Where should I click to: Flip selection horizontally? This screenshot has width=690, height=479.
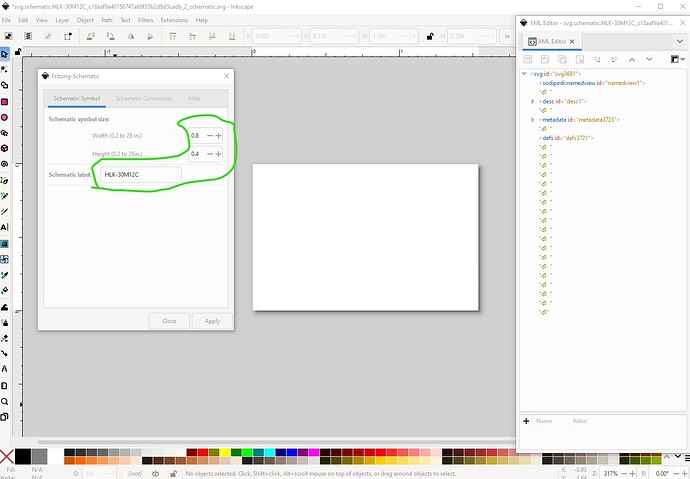pyautogui.click(x=131, y=36)
